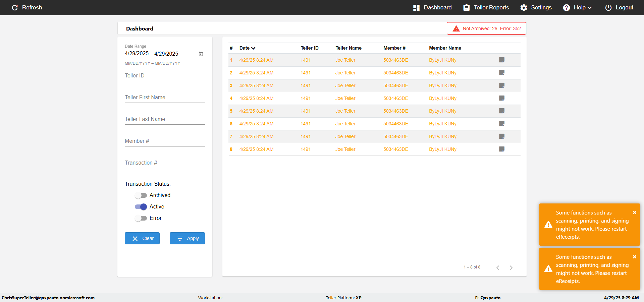Focus the Teller ID input field
The image size is (644, 302).
click(x=165, y=76)
